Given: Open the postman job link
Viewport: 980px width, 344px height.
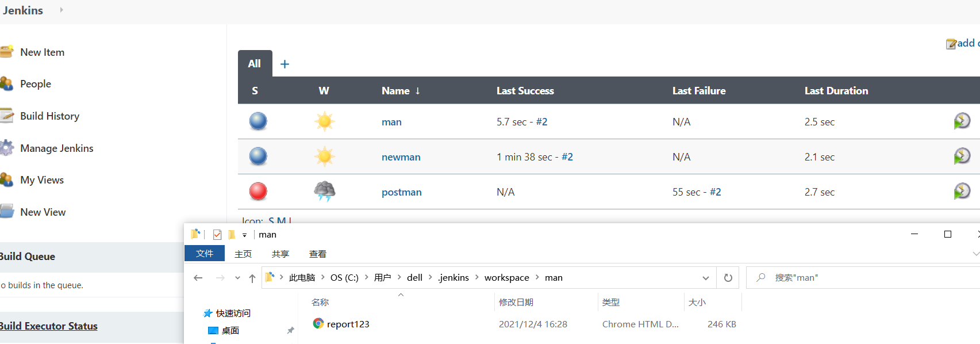Looking at the screenshot, I should pyautogui.click(x=402, y=192).
